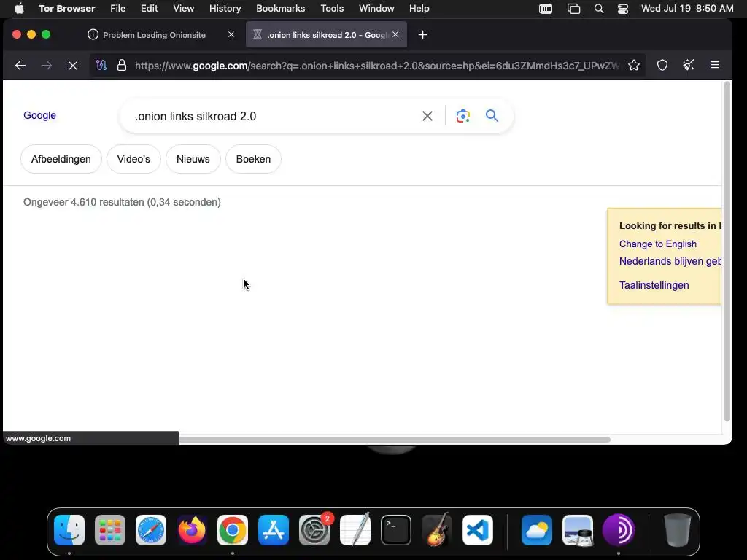This screenshot has height=560, width=747.
Task: Switch to Problem Loading Onionsite tab
Action: click(155, 35)
